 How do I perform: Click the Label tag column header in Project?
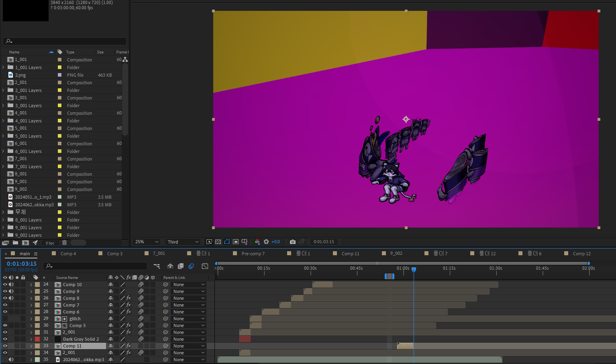tap(60, 52)
